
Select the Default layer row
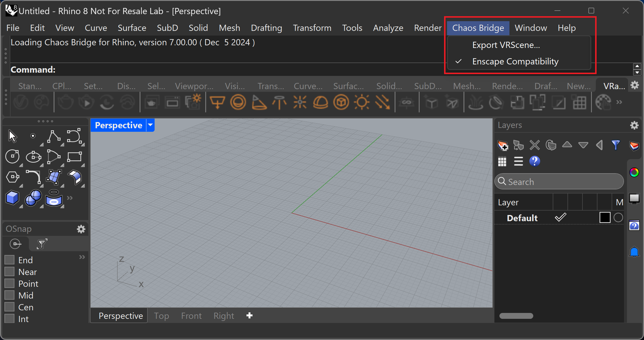pos(559,218)
